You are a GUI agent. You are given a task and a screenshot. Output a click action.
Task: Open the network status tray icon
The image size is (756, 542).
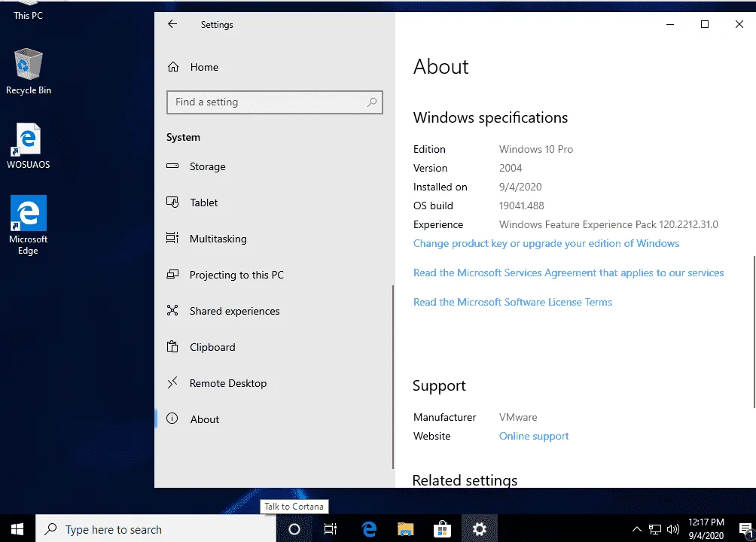pyautogui.click(x=655, y=529)
